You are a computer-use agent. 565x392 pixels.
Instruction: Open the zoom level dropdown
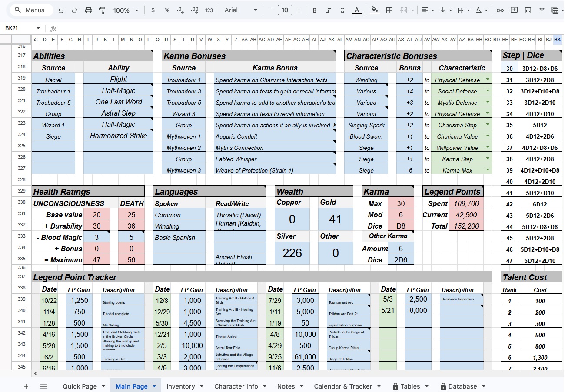[126, 10]
